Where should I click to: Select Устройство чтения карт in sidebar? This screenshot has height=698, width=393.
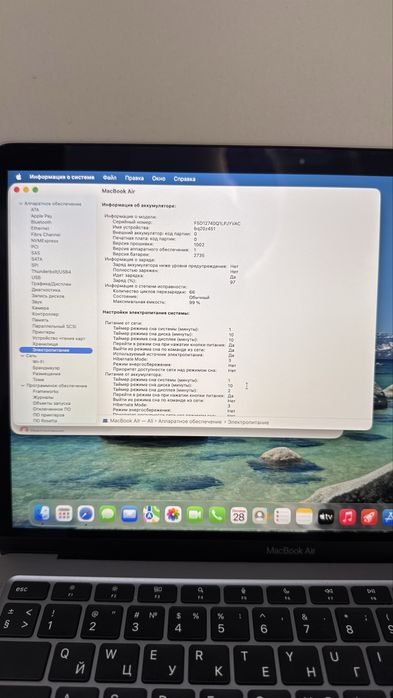pos(59,338)
